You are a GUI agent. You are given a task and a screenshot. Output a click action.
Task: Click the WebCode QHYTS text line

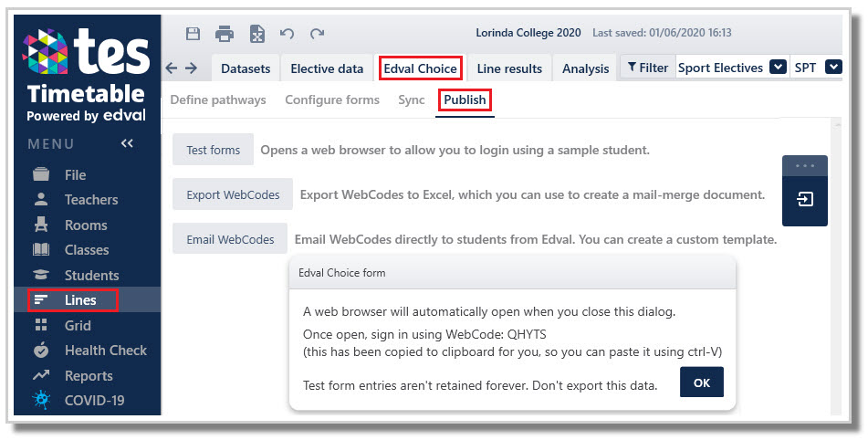(424, 334)
